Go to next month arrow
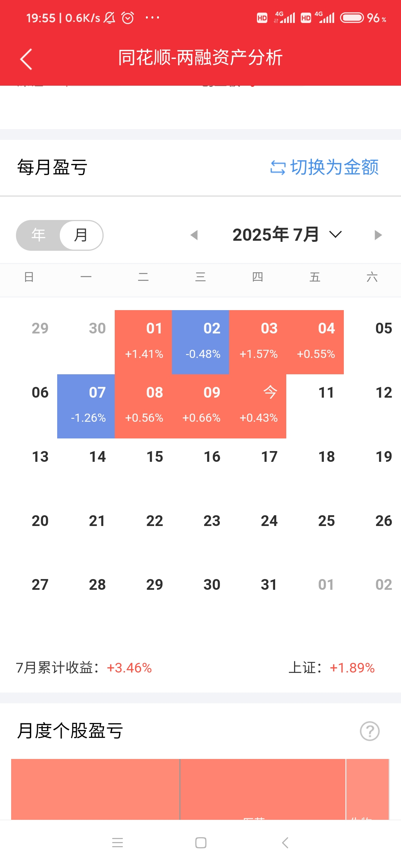Screen dimensions: 401x868 378,235
